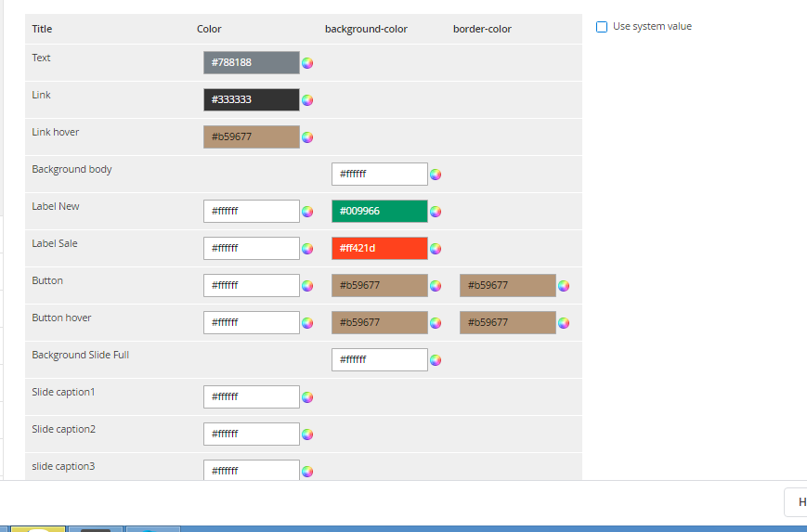Viewport: 807px width, 532px height.
Task: Open color wheel picker for Link color
Action: click(x=307, y=100)
